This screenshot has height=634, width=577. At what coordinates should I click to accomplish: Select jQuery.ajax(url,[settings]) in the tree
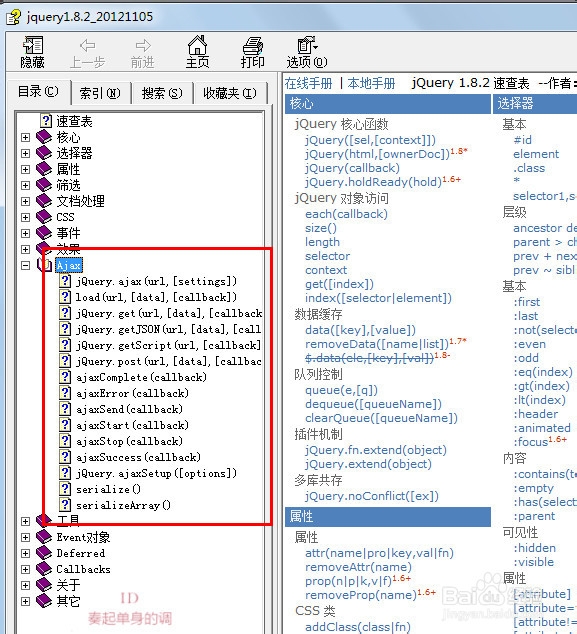156,281
